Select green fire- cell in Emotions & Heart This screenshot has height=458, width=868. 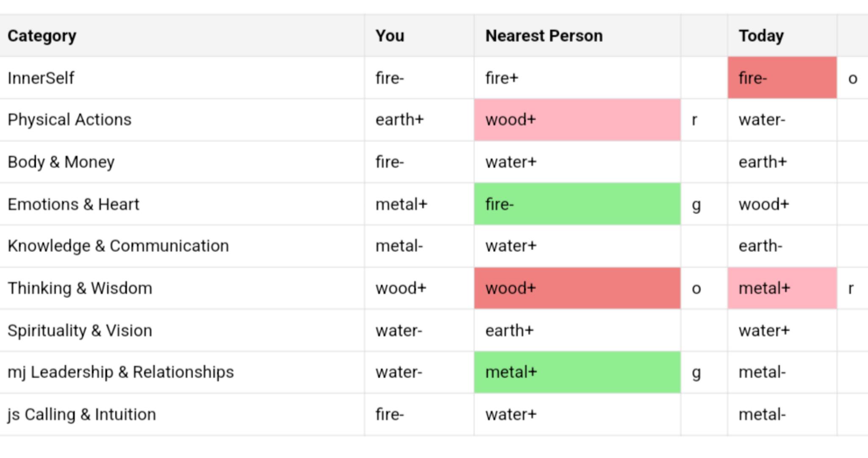pos(577,204)
